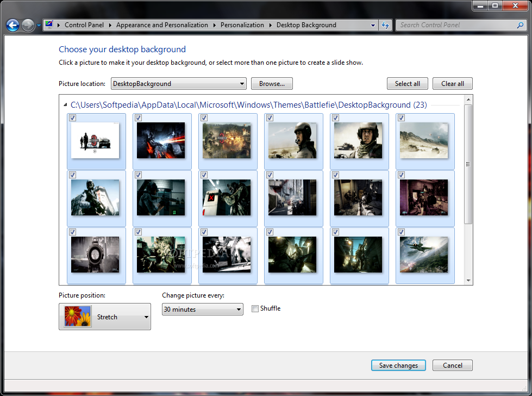Screen dimensions: 532x396
Task: Select the purple-toned interior thumbnail
Action: coord(424,197)
